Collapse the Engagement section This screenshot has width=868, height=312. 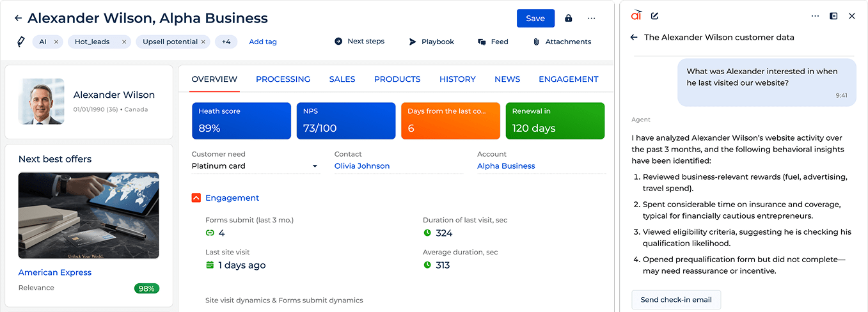(x=196, y=198)
